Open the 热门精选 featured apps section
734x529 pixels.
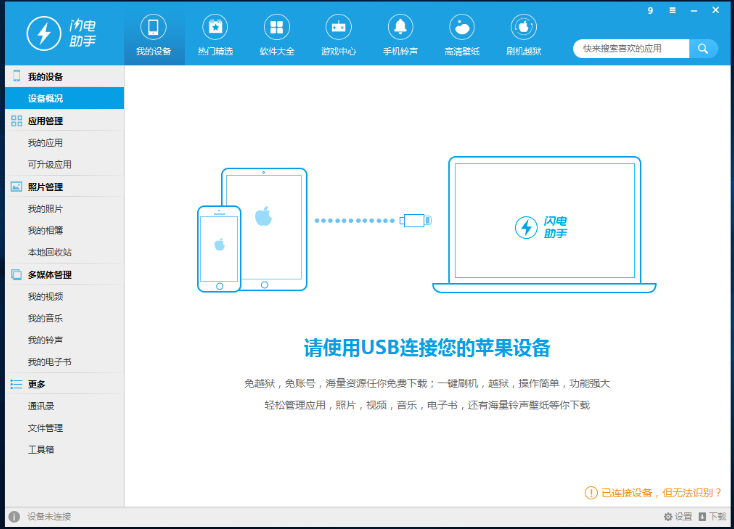point(215,35)
